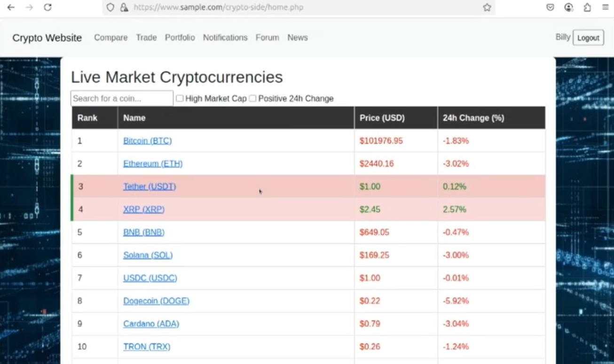
Task: Open the Bitcoin (BTC) link
Action: point(147,141)
